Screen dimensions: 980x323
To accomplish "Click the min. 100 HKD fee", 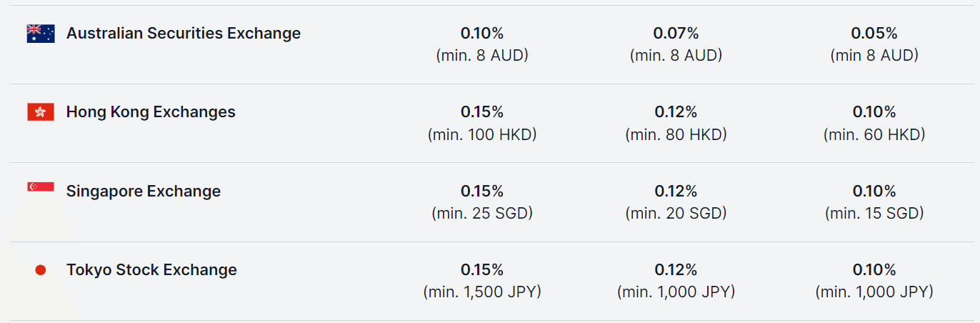I will click(x=482, y=134).
